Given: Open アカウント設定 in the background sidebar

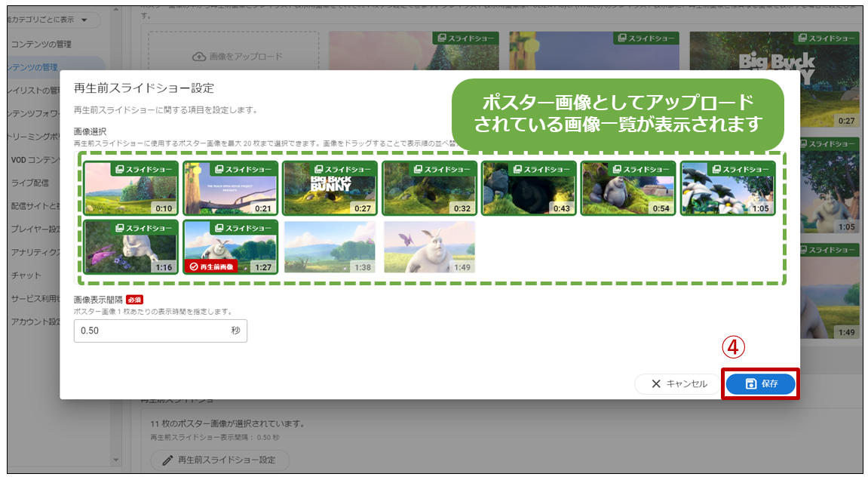Looking at the screenshot, I should [x=35, y=322].
